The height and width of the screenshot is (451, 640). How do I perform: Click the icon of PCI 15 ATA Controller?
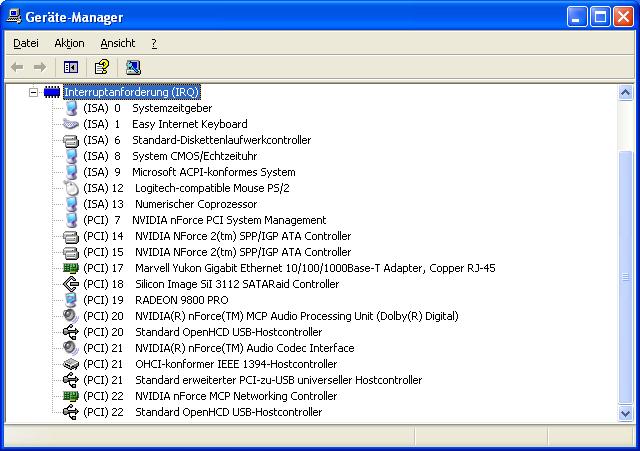pos(71,253)
